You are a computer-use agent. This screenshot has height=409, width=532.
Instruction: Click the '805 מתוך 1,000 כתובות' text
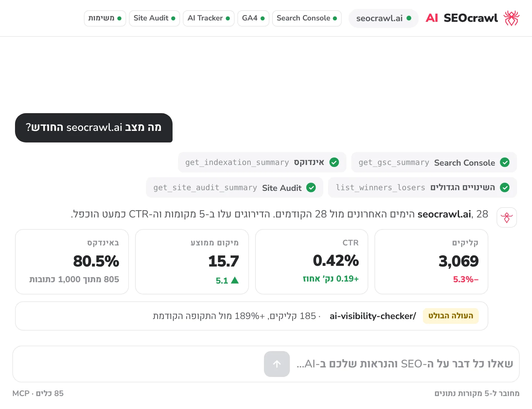click(74, 279)
